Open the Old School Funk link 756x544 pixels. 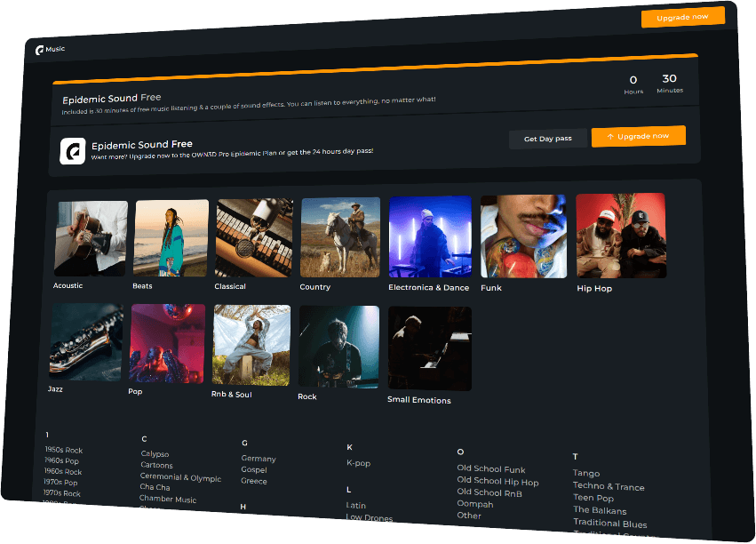tap(491, 468)
